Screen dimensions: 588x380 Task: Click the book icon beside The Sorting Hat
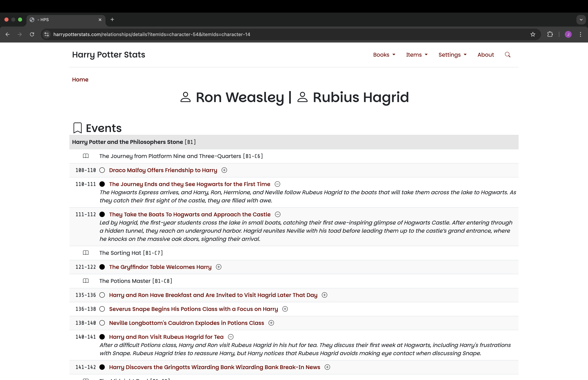(86, 253)
